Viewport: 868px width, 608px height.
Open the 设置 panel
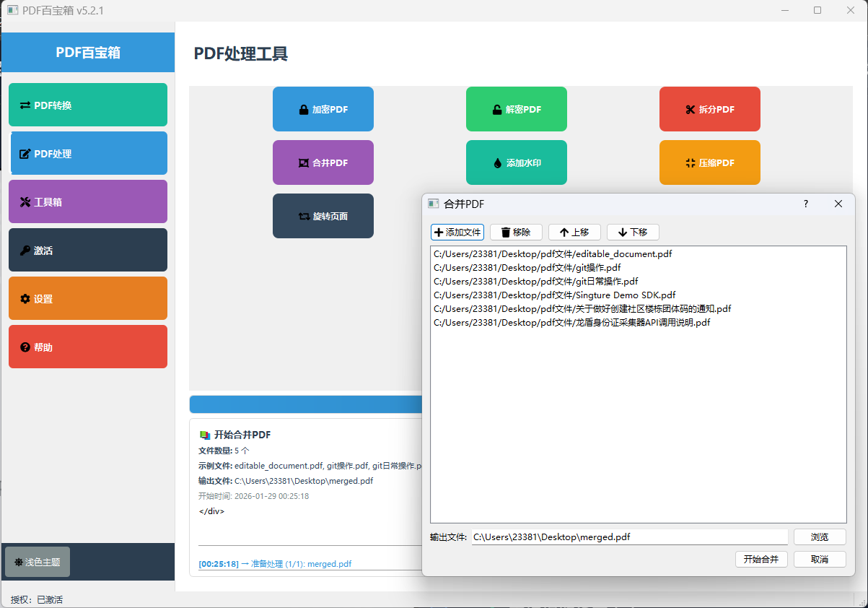87,298
